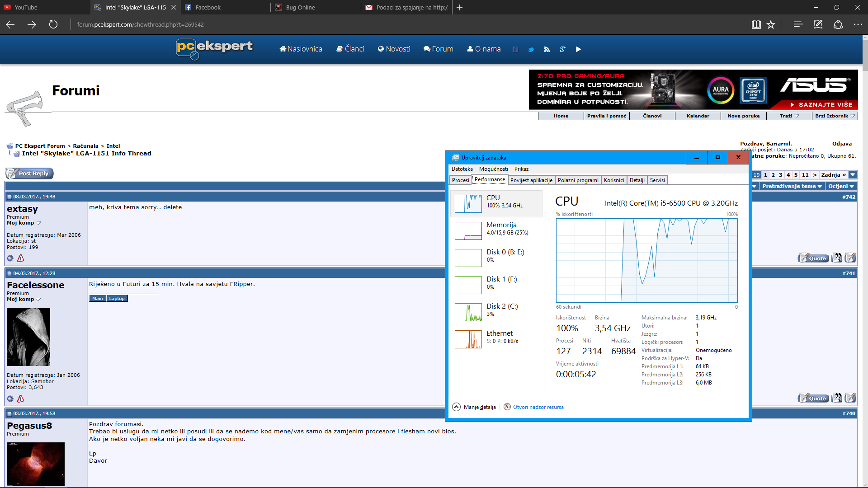Screen dimensions: 868x488
Task: Add page to favorites star icon
Action: pyautogui.click(x=771, y=24)
